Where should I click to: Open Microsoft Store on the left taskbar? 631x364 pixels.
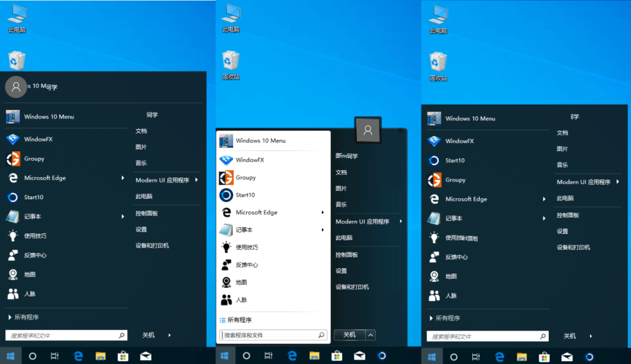(x=123, y=356)
